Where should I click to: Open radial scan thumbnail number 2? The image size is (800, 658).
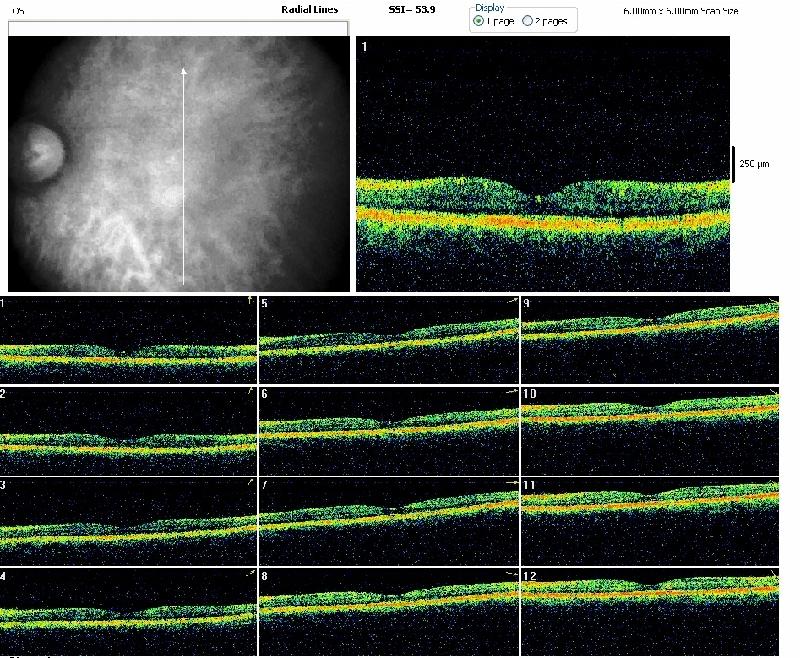click(128, 430)
